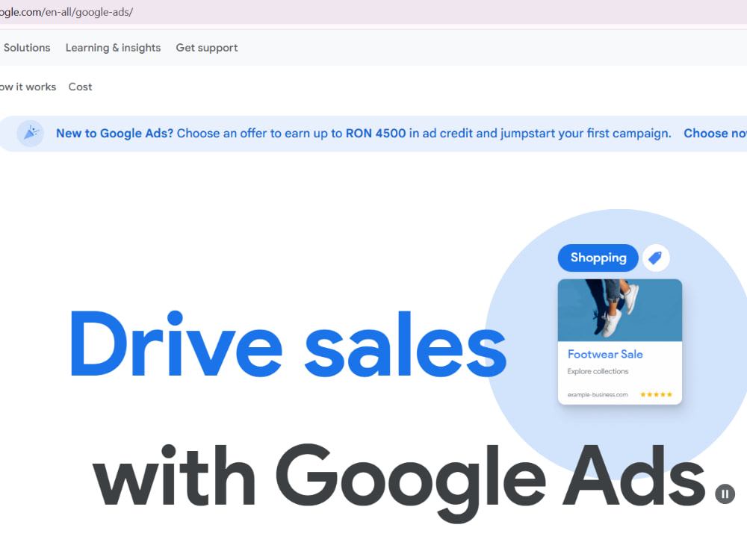The height and width of the screenshot is (560, 747).
Task: Go to the Cost tab
Action: click(x=80, y=87)
